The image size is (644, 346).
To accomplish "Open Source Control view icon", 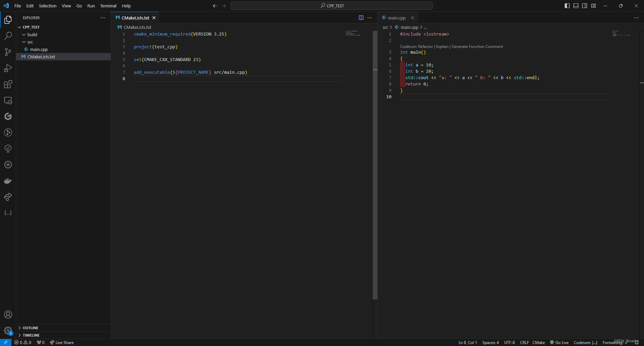I will 8,52.
